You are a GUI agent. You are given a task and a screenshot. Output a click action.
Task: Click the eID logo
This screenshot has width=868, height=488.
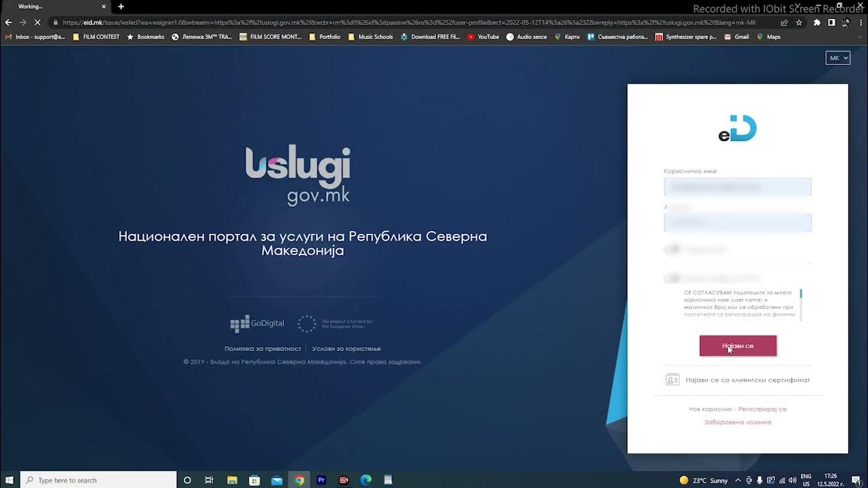pos(738,128)
